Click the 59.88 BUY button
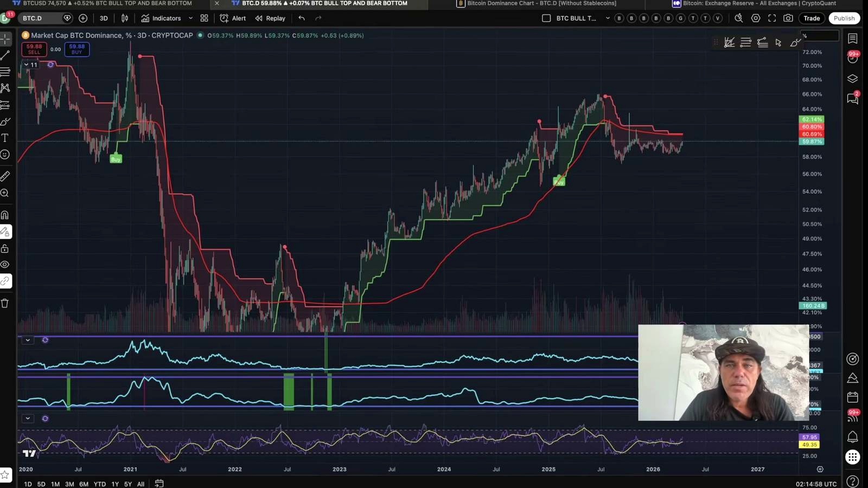The height and width of the screenshot is (488, 868). (76, 49)
